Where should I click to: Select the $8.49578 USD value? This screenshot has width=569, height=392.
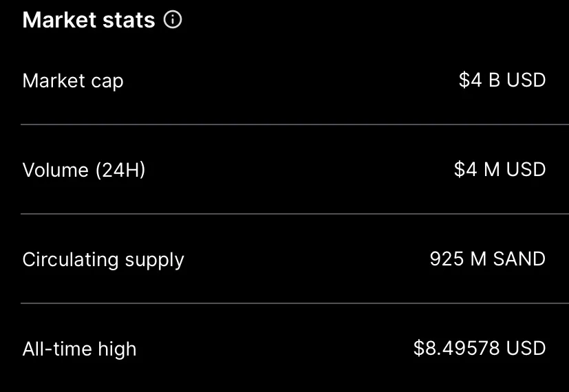pos(480,348)
